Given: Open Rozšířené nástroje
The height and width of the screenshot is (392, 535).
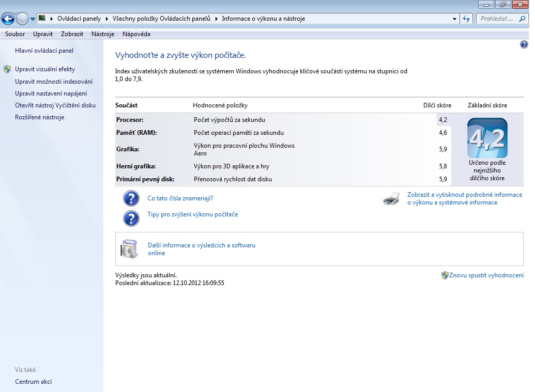Looking at the screenshot, I should point(40,117).
